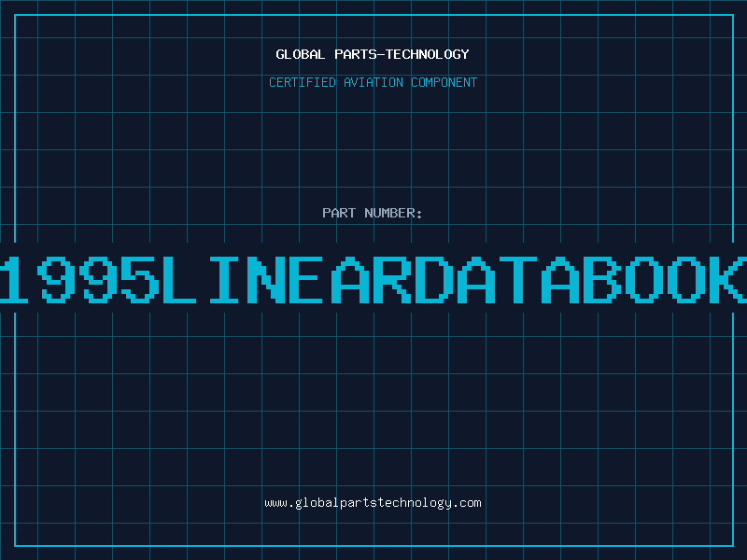Click the first digit 1 of the part number
The width and height of the screenshot is (747, 560).
click(21, 279)
